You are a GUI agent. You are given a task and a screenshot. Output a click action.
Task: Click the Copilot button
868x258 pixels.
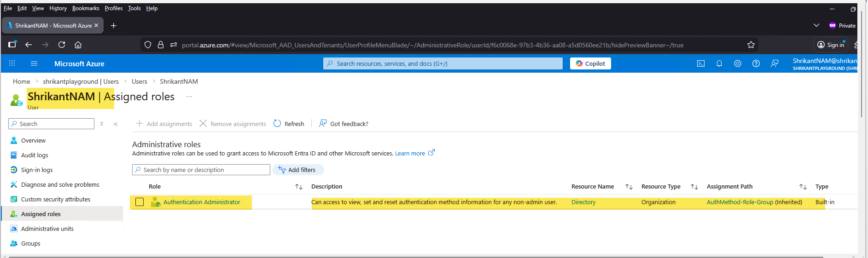click(x=590, y=63)
